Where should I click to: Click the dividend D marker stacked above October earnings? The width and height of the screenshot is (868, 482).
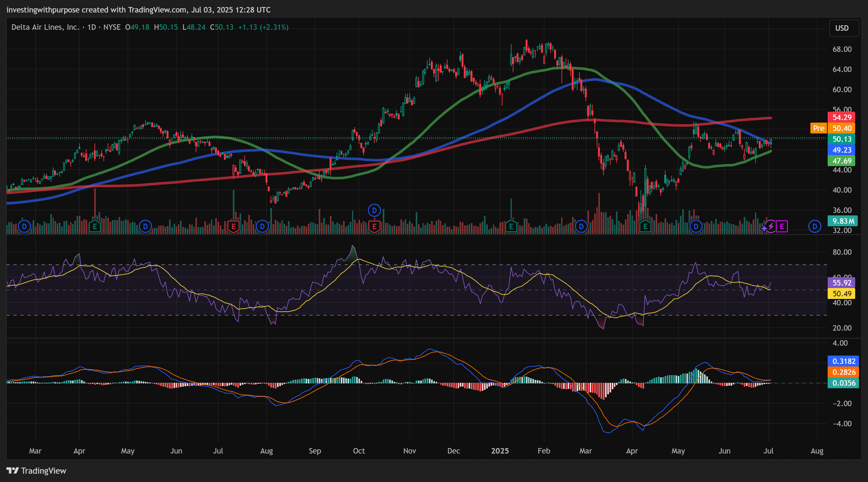click(374, 211)
